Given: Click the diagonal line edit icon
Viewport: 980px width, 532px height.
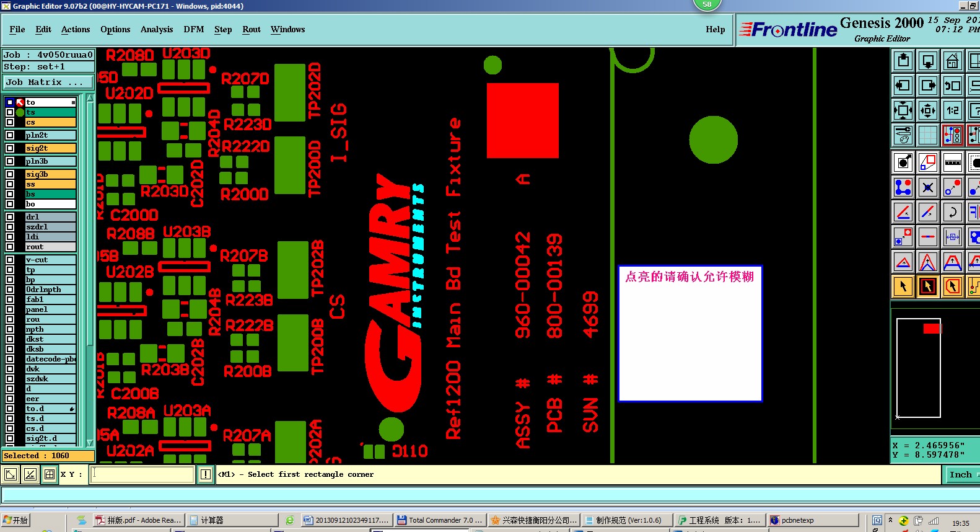Looking at the screenshot, I should (928, 212).
